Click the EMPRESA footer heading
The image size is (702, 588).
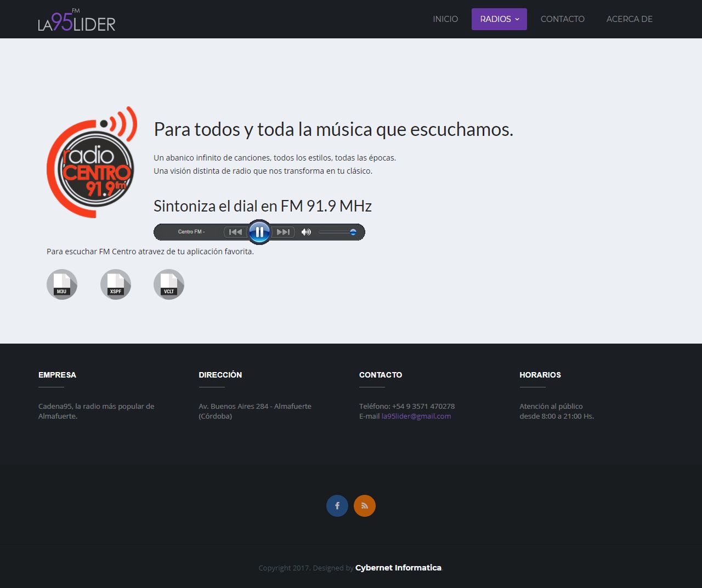tap(57, 375)
